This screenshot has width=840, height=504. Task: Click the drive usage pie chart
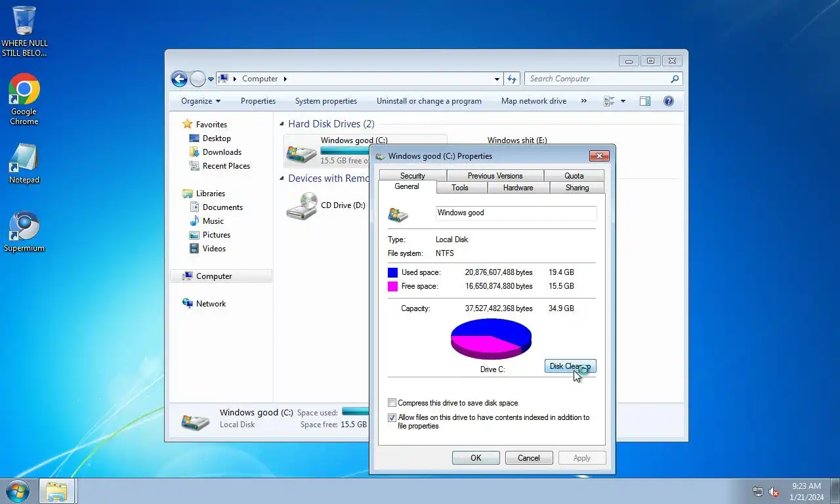pos(491,338)
